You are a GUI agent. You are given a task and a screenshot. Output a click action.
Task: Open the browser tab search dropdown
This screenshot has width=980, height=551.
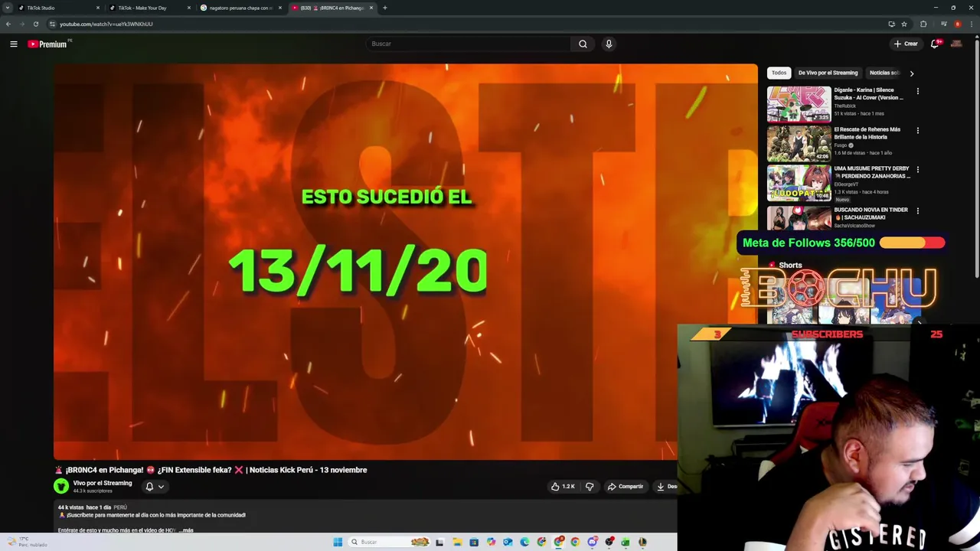point(8,8)
